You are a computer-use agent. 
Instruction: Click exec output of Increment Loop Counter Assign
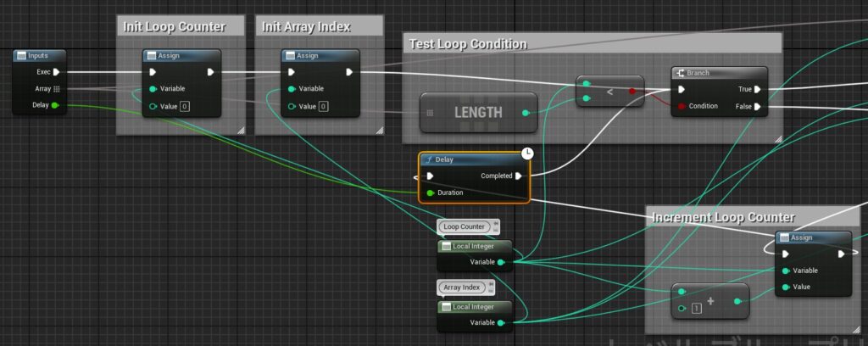click(842, 254)
